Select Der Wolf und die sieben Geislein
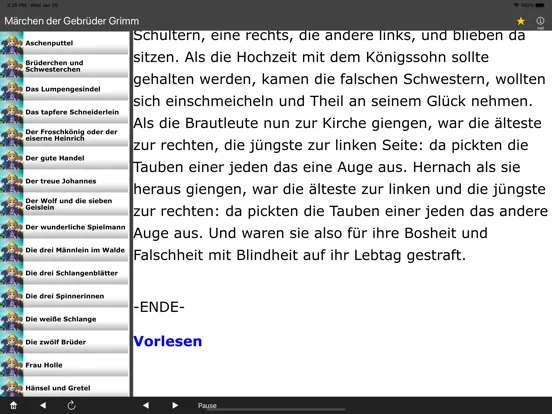The width and height of the screenshot is (552, 414). (65, 204)
